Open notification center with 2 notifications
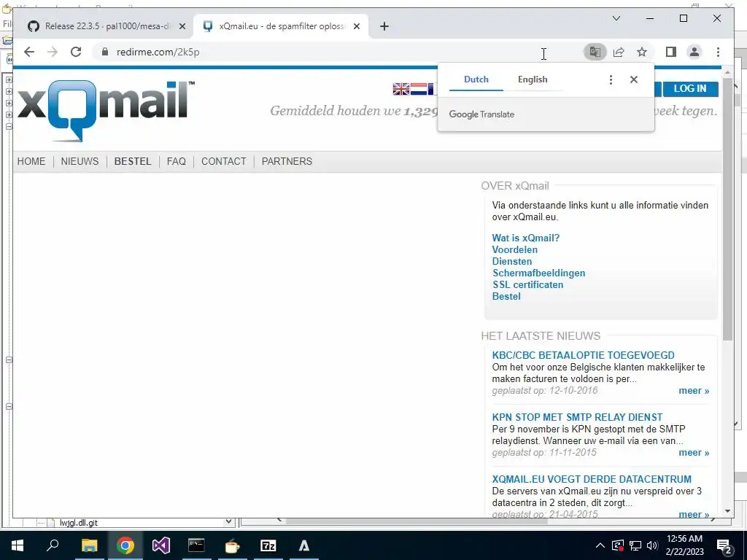Viewport: 747px width, 560px height. tap(724, 547)
